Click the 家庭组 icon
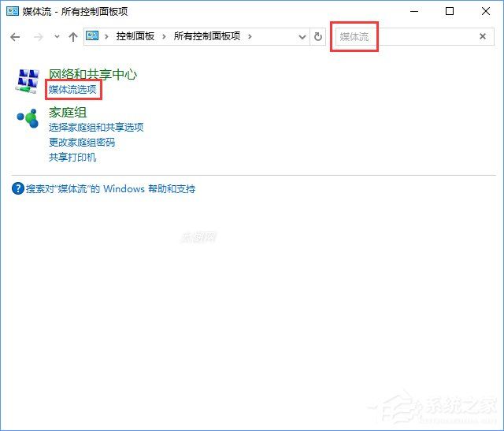Screen dimensions: 504x431 [28, 118]
